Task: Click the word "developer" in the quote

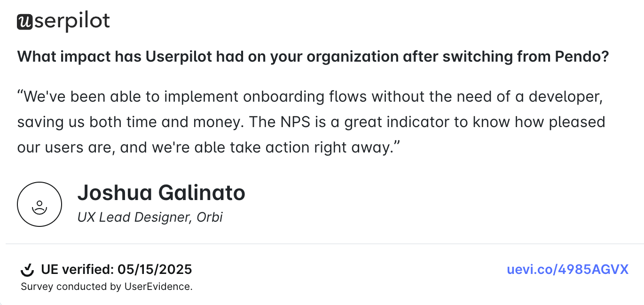Action: pyautogui.click(x=565, y=96)
